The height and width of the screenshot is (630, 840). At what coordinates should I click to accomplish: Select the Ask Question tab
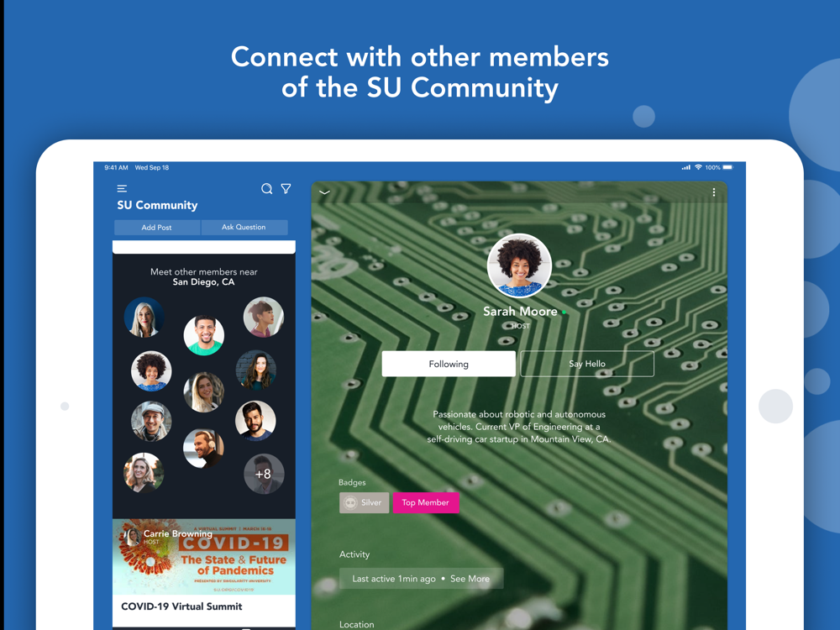244,227
